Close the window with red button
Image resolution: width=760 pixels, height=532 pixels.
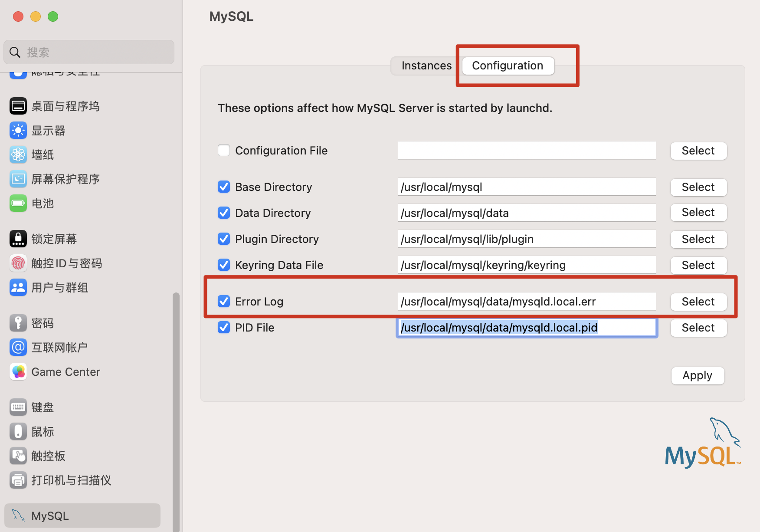[x=18, y=16]
